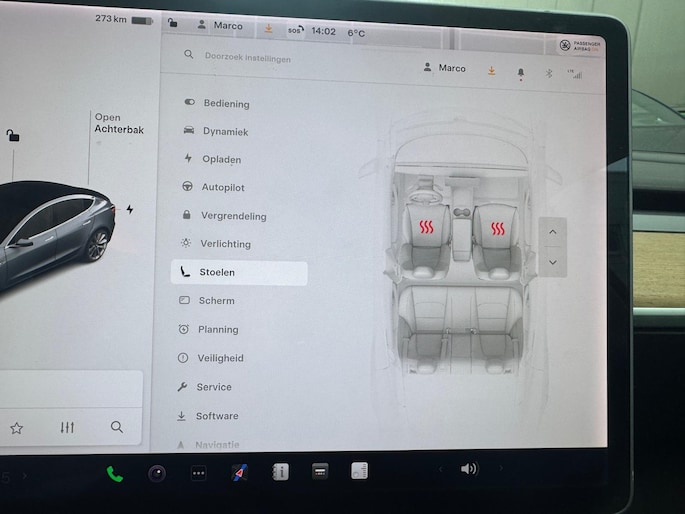Screen dimensions: 685x514
Task: Tap the Bluetooth icon in settings header
Action: pos(548,72)
